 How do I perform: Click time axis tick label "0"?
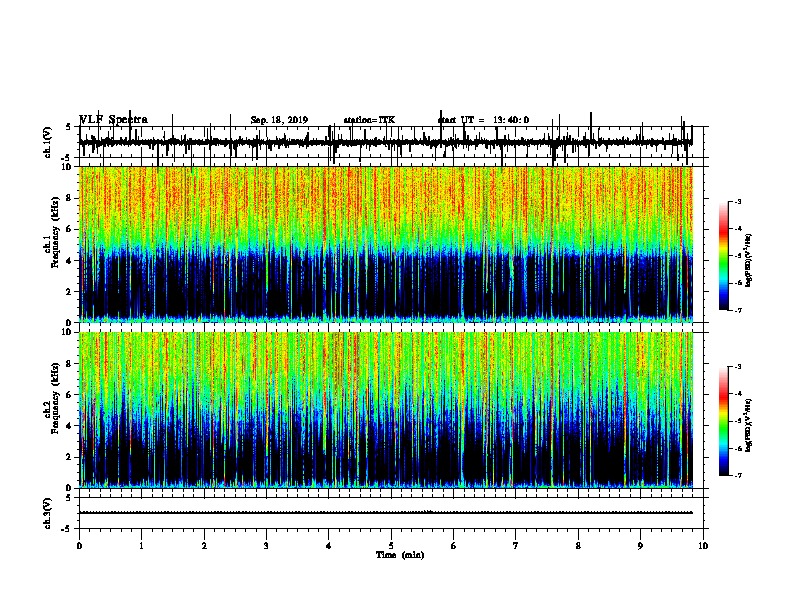click(79, 546)
